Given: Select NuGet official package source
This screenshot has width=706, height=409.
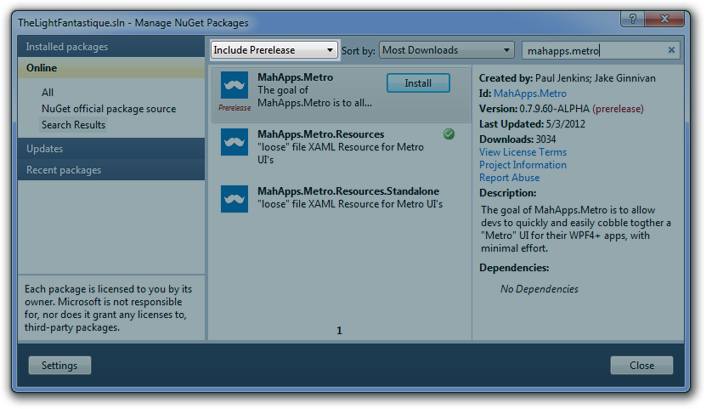Looking at the screenshot, I should coord(109,109).
